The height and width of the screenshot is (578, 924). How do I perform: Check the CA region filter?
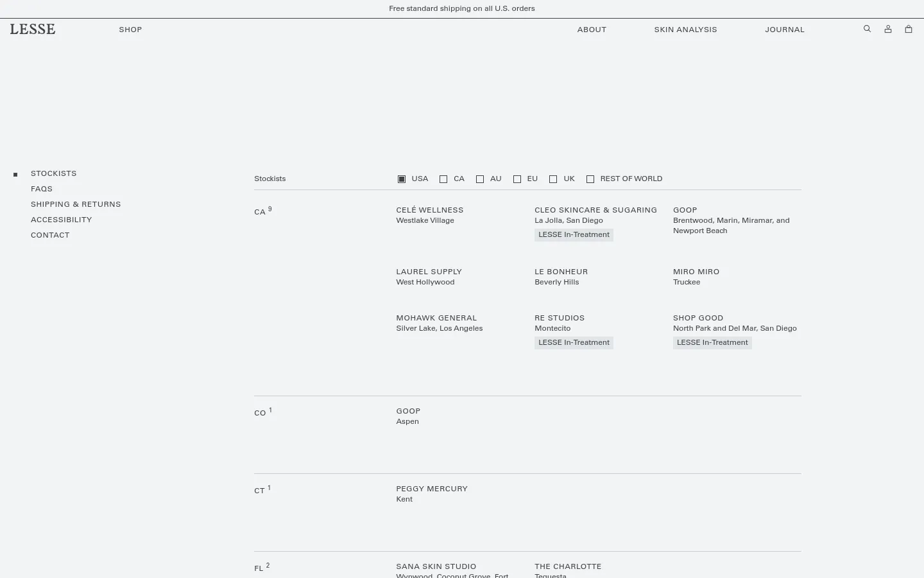pos(443,179)
